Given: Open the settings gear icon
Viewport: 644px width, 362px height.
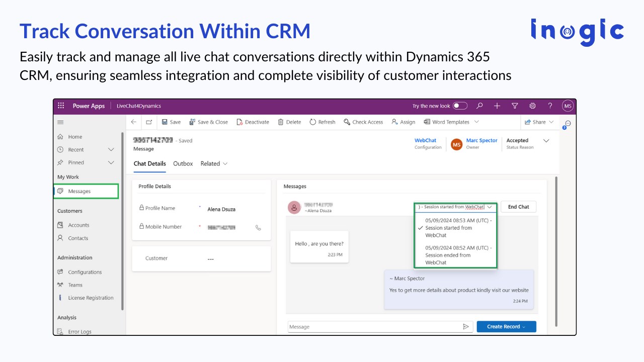Looking at the screenshot, I should point(532,106).
